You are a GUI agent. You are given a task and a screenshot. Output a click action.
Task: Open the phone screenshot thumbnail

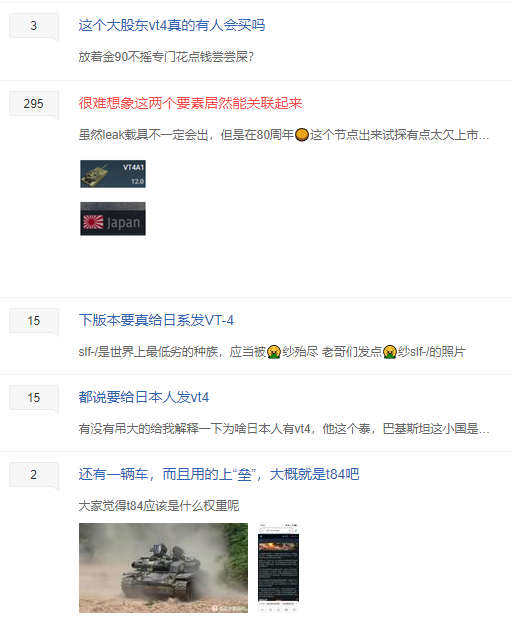[278, 568]
